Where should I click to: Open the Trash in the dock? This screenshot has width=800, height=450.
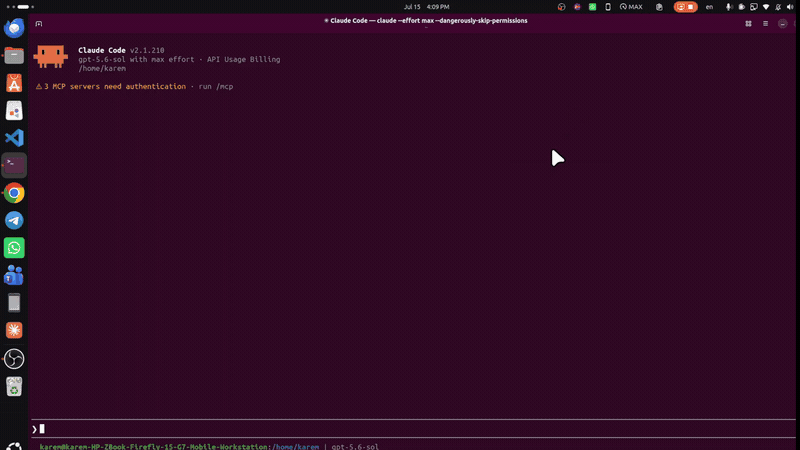pos(14,386)
